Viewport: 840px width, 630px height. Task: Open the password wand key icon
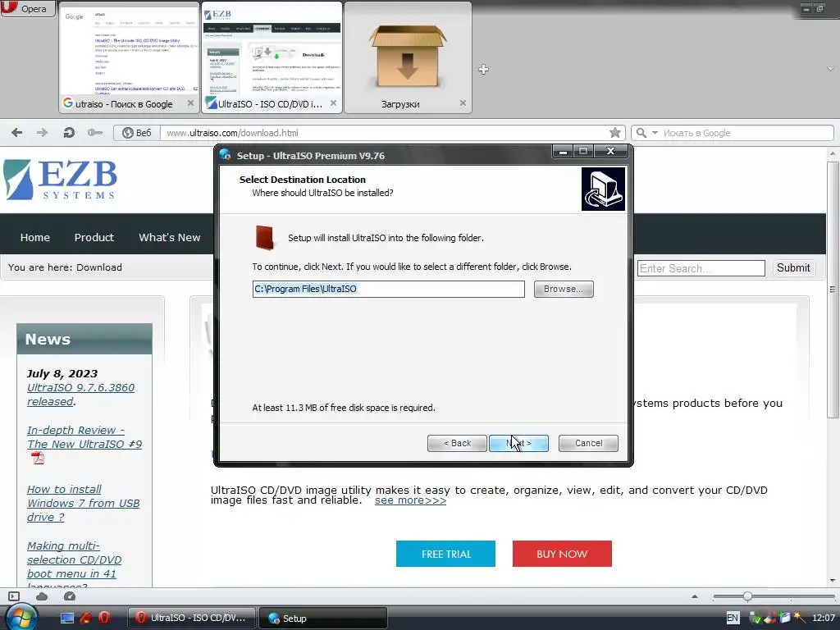tap(95, 132)
